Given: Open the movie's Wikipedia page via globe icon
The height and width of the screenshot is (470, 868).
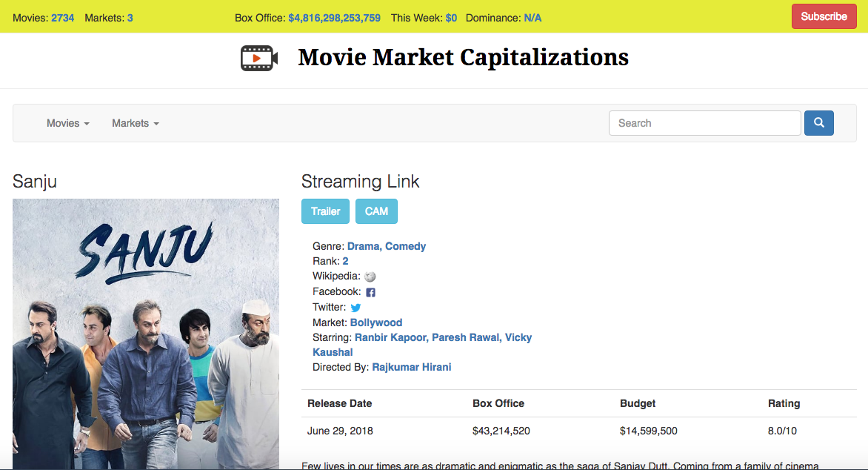Looking at the screenshot, I should tap(369, 276).
